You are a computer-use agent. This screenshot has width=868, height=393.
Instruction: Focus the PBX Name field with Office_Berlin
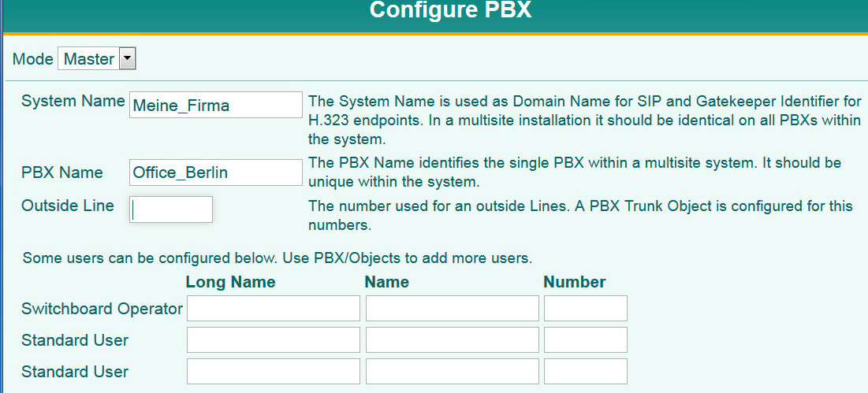[215, 172]
